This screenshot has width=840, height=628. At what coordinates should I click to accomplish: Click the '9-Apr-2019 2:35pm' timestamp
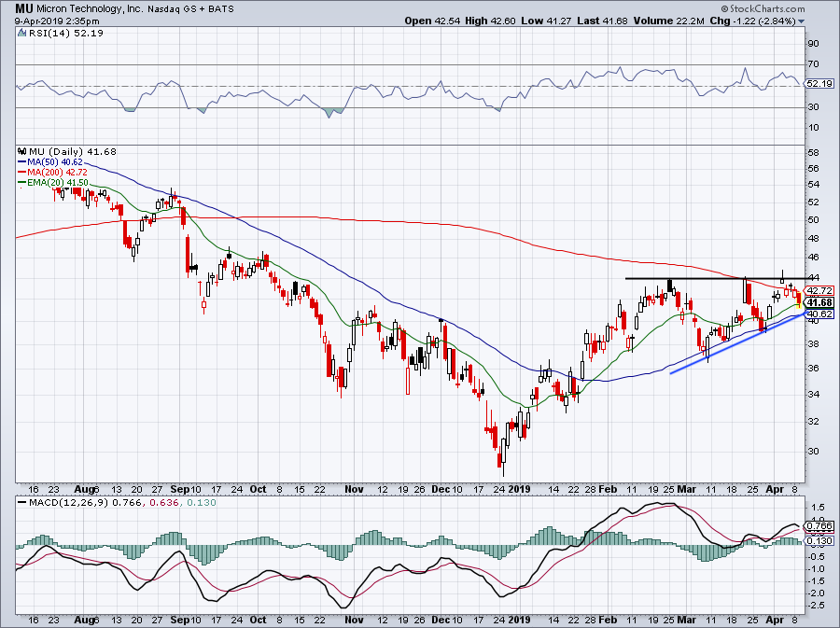57,21
